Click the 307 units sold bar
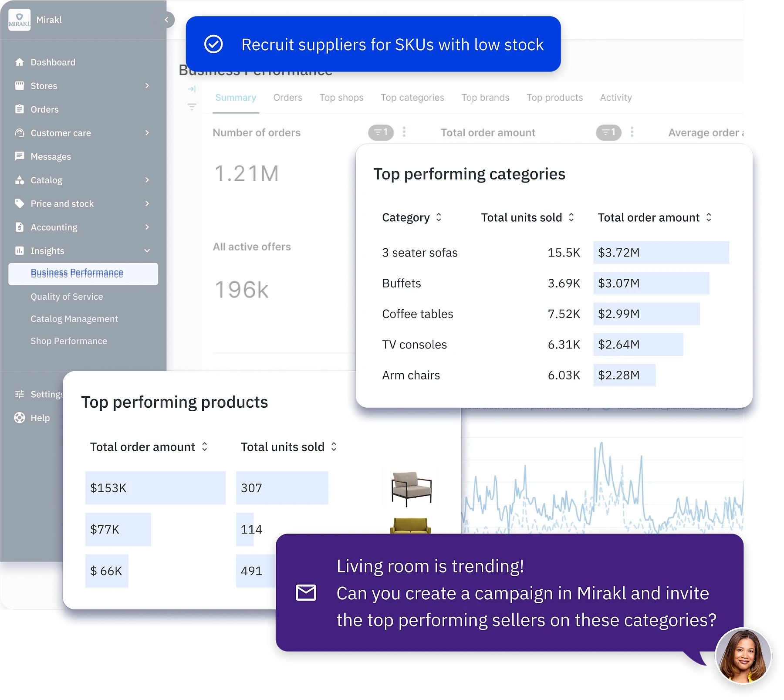784x700 pixels. click(282, 488)
